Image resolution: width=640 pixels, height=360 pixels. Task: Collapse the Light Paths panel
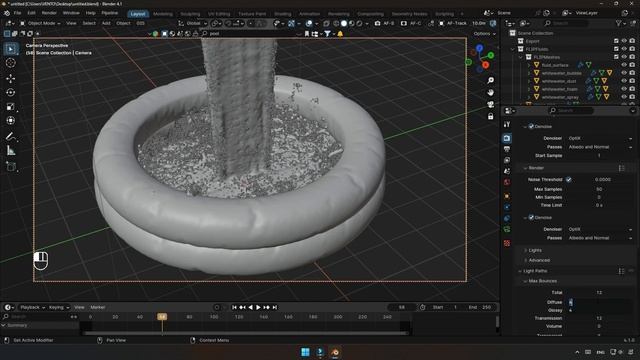coord(534,271)
